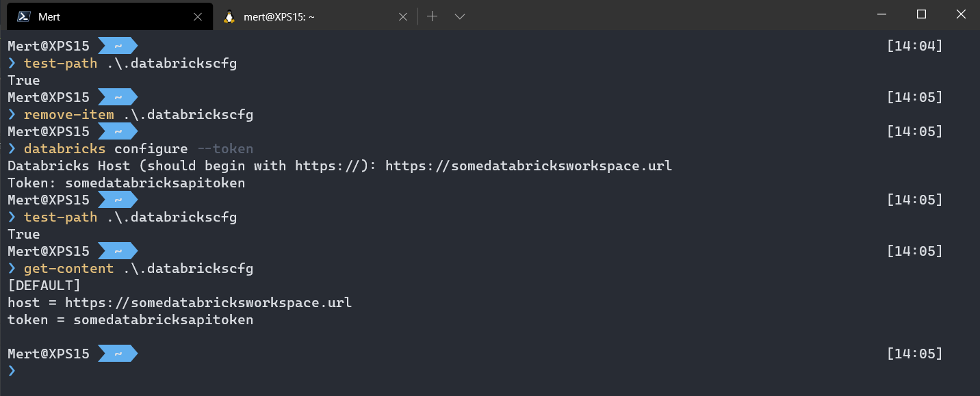Viewport: 980px width, 396px height.
Task: Select the Mert tab
Action: 103,16
